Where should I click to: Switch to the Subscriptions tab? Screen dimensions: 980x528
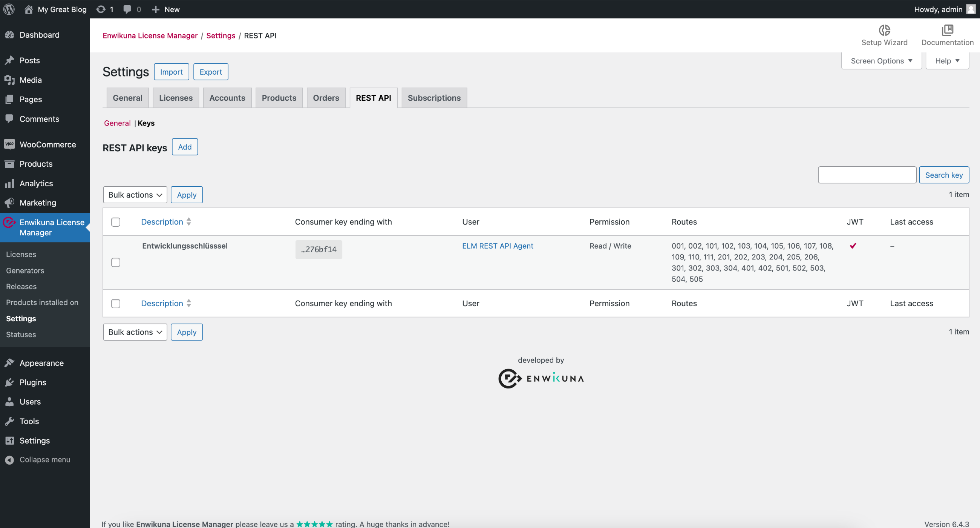click(x=434, y=98)
